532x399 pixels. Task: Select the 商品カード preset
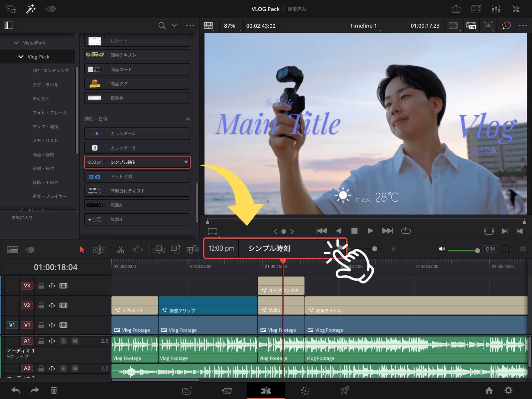[x=137, y=69]
